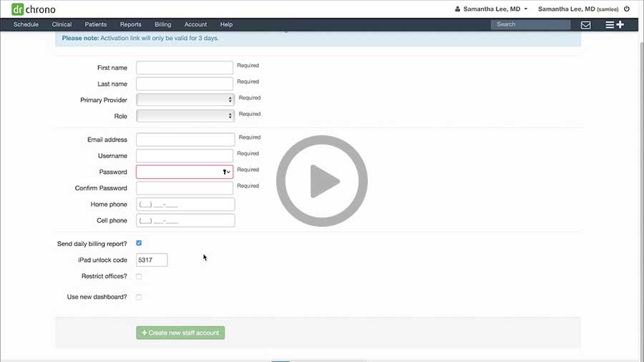Select the Billing menu item

[162, 25]
